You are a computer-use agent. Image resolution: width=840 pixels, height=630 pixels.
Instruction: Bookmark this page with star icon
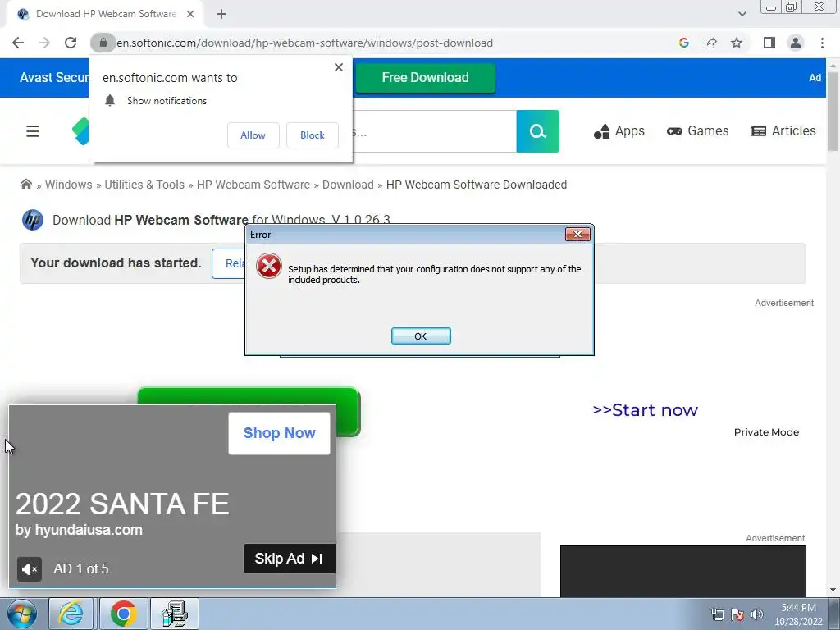tap(737, 43)
